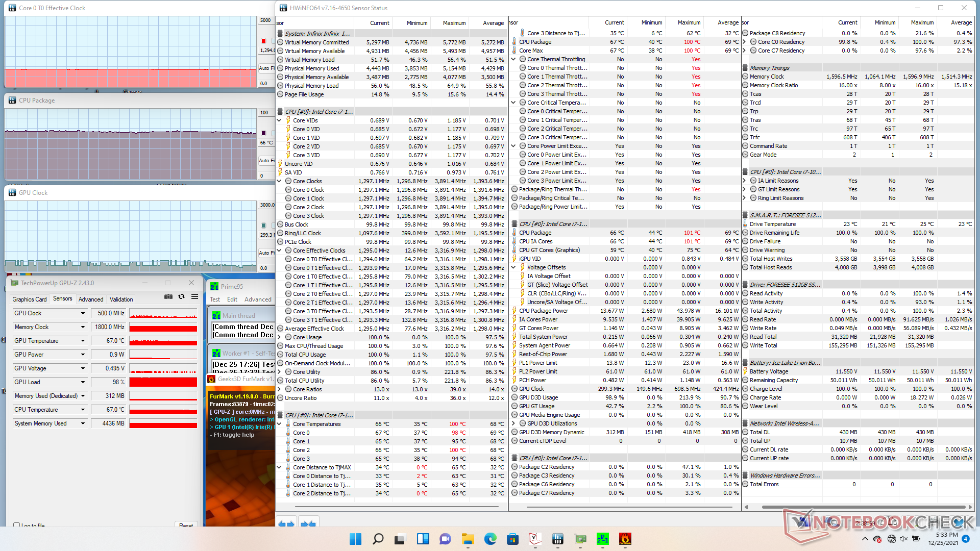Click teal color swatch in GPU Clock graph
The image size is (980, 551).
pos(263,226)
